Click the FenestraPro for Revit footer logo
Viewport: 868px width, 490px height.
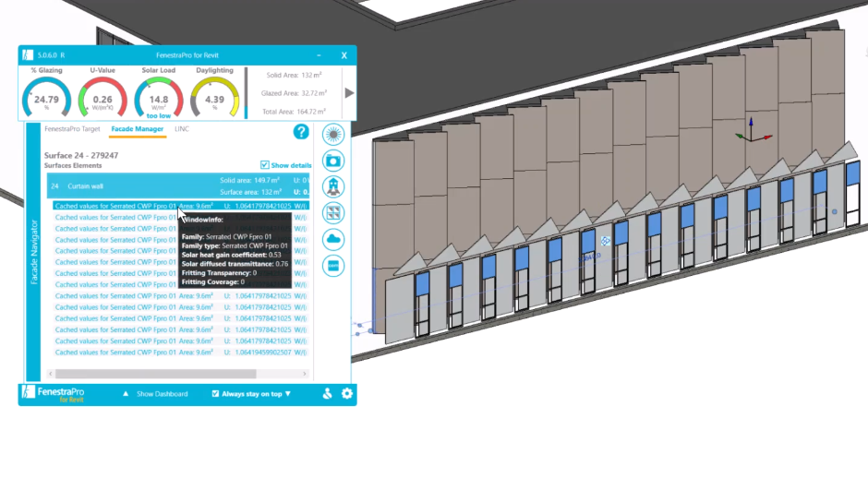point(54,394)
